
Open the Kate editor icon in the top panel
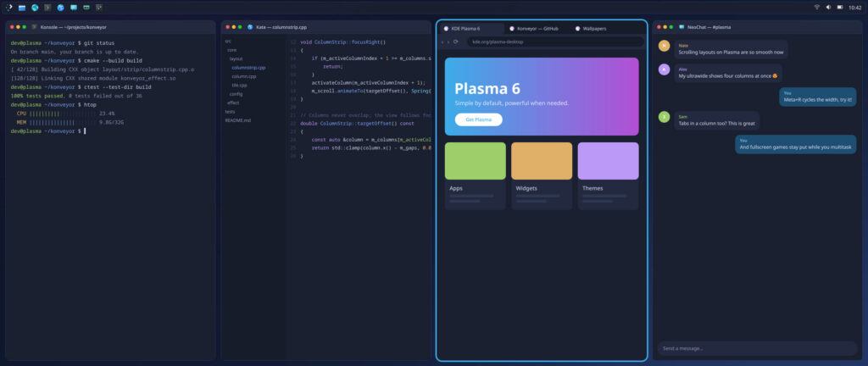tap(60, 8)
